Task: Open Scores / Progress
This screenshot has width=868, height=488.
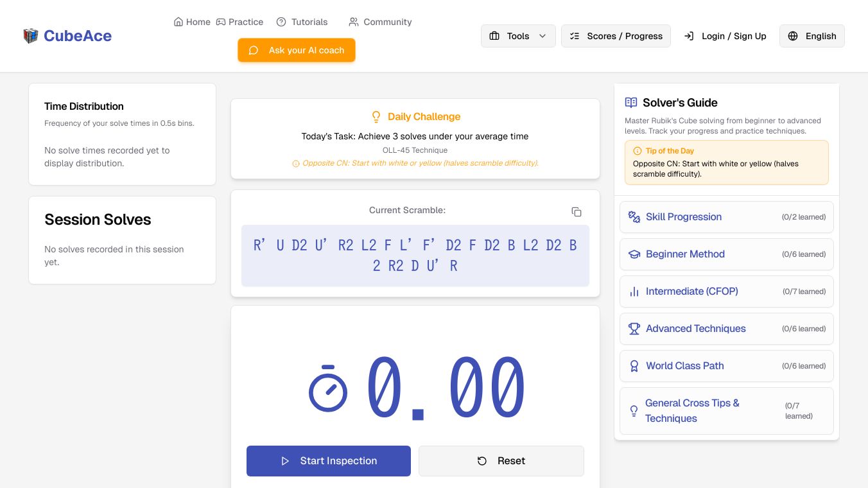Action: [616, 36]
